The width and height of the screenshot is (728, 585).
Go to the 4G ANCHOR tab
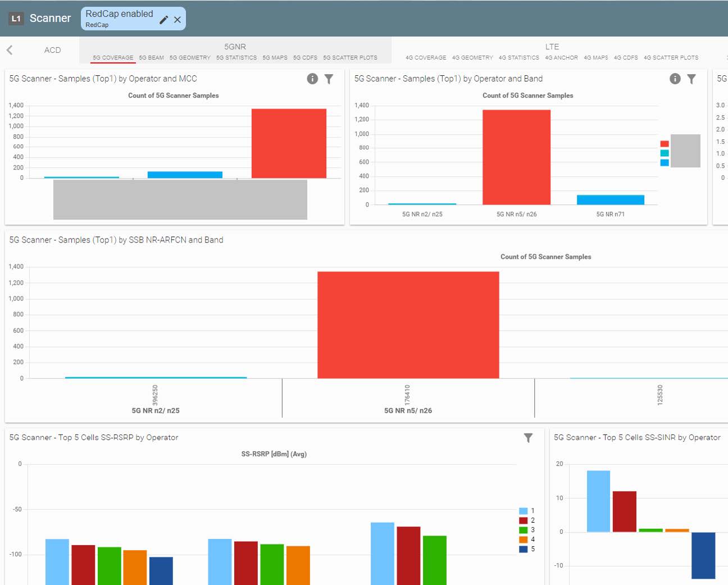click(x=561, y=58)
